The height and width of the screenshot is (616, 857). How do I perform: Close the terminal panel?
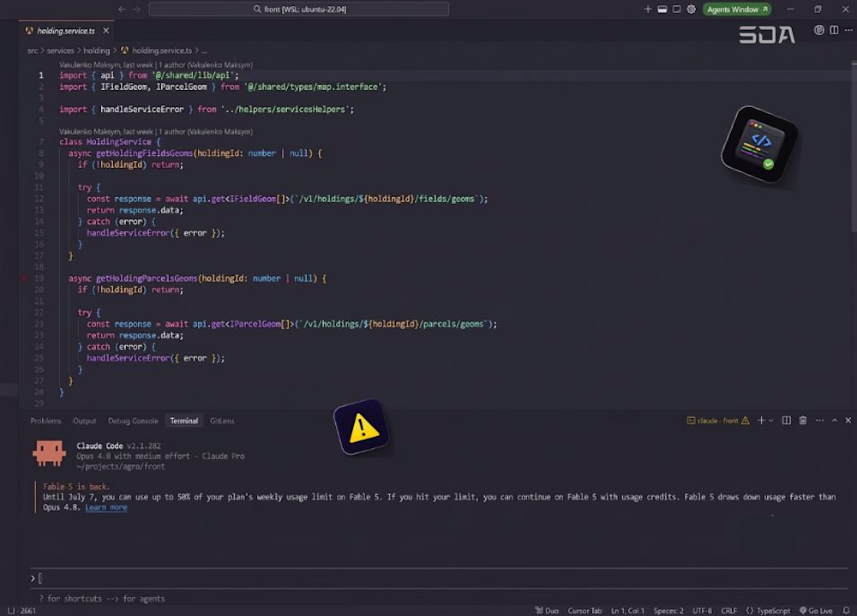(x=848, y=421)
